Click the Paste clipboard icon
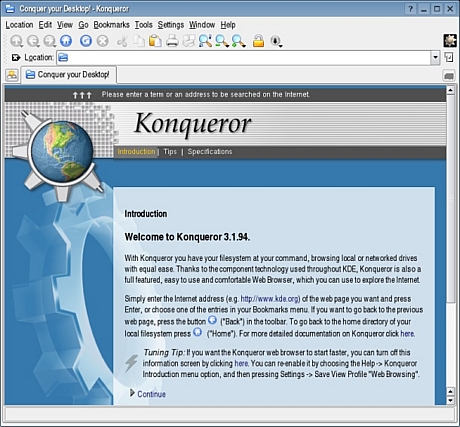460x427 pixels. click(155, 41)
